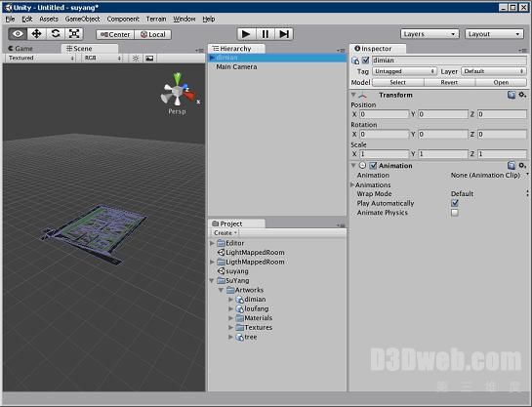Click the Position X field
532x407 pixels.
coord(384,114)
